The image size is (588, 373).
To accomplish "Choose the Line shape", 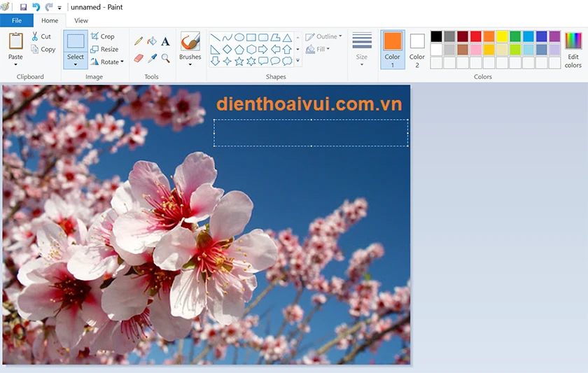I will click(216, 37).
